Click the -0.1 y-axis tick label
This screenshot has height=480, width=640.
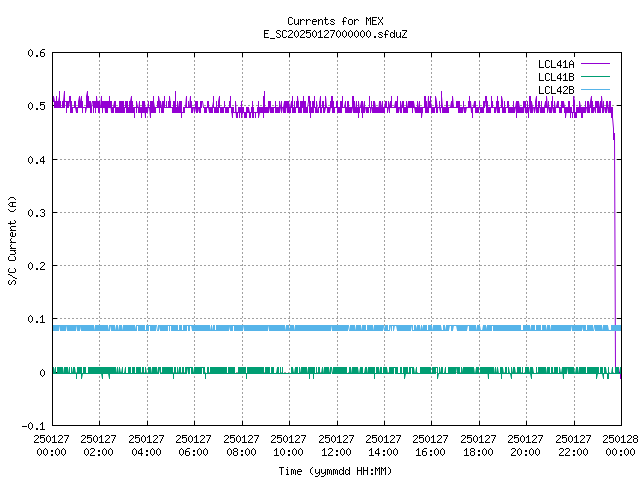(x=33, y=426)
